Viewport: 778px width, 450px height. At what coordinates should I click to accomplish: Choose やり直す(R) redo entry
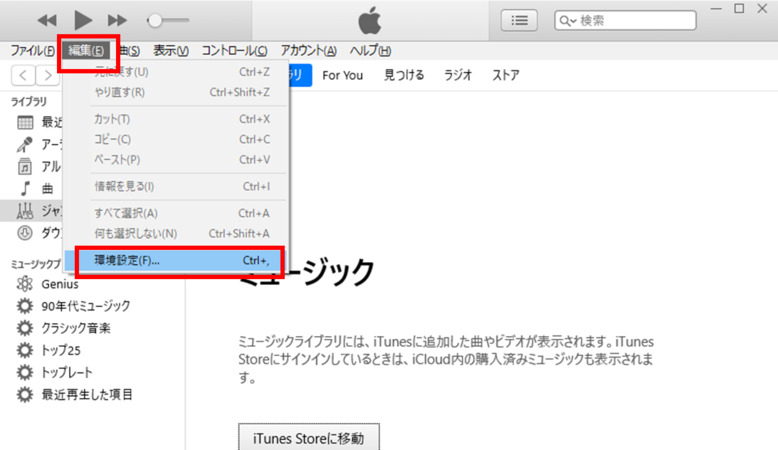(176, 92)
